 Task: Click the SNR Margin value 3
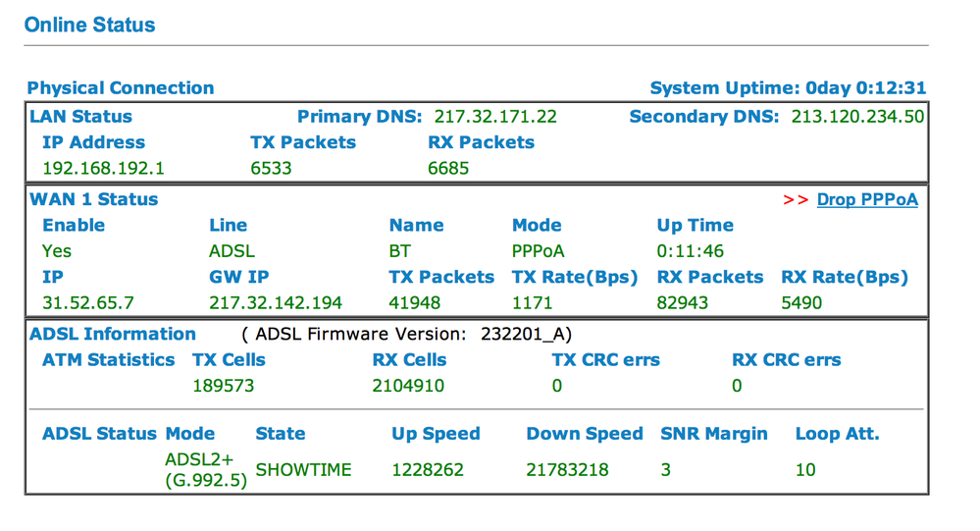(x=666, y=470)
